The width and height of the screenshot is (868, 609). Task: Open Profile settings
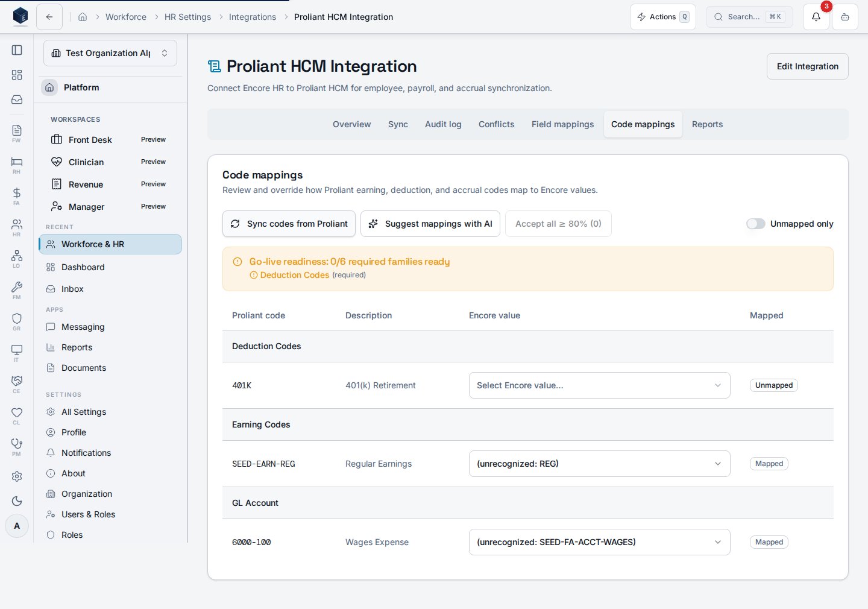click(x=110, y=432)
